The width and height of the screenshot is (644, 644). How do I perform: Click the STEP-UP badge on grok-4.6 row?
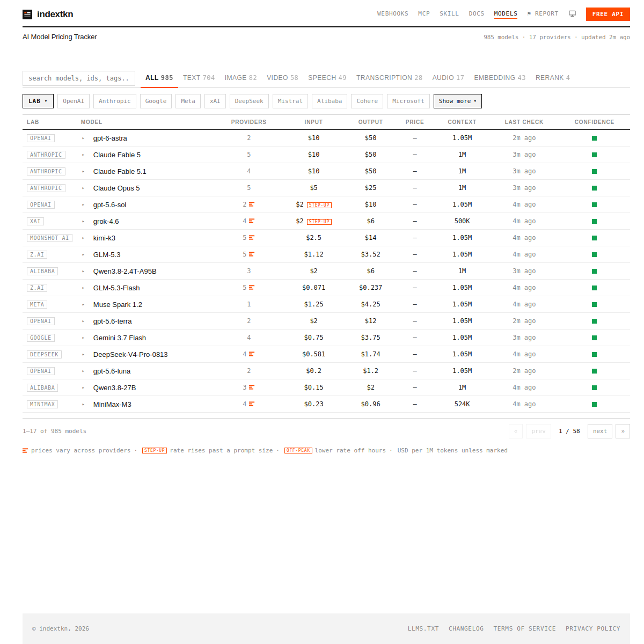tap(319, 222)
